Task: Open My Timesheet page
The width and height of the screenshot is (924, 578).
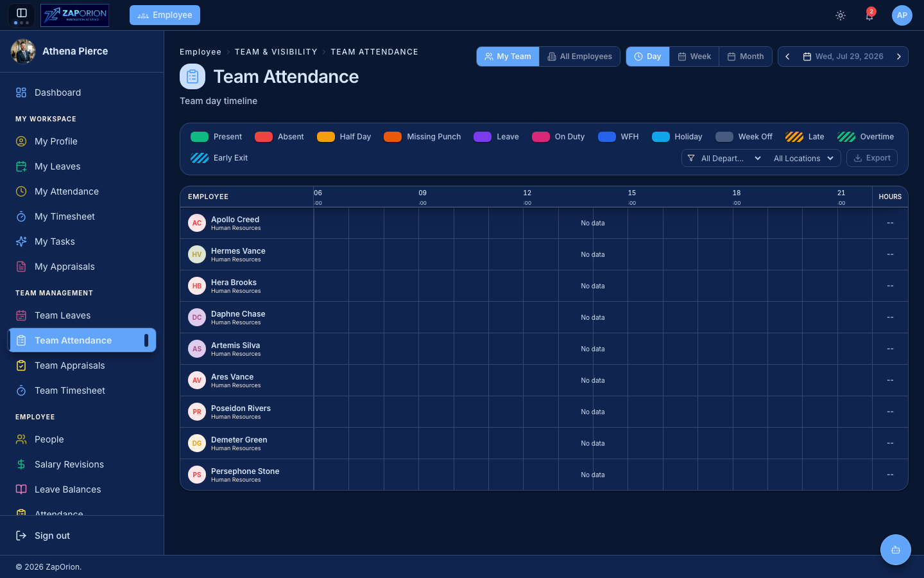Action: (82, 216)
